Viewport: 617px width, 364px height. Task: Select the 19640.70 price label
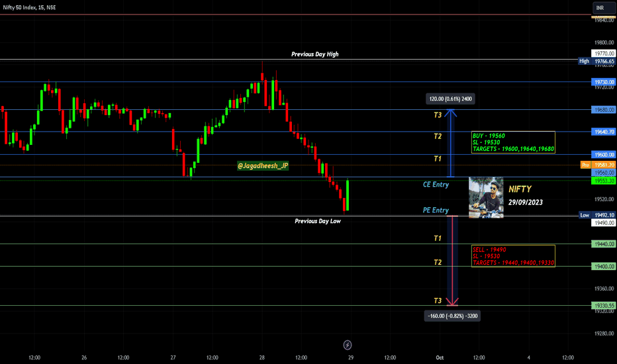coord(603,132)
